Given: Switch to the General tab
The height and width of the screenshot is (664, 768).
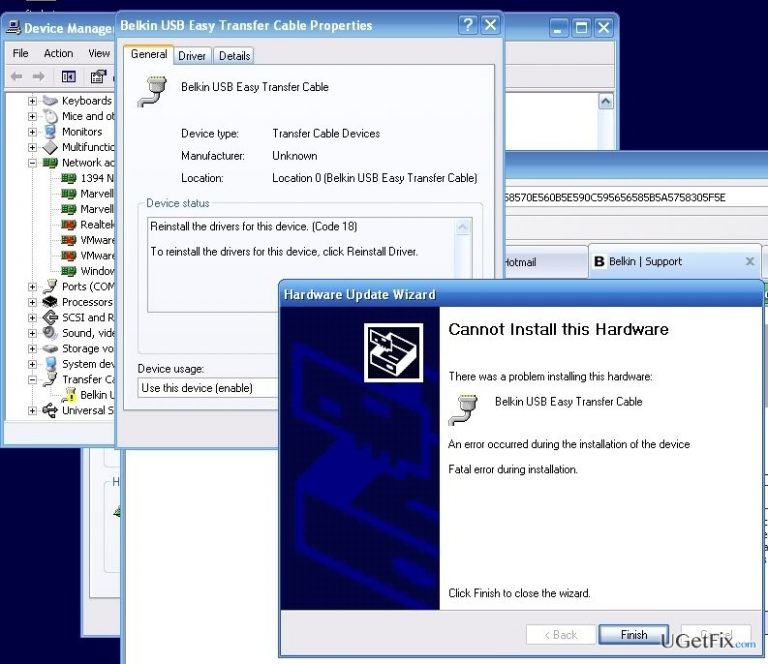Looking at the screenshot, I should 148,54.
